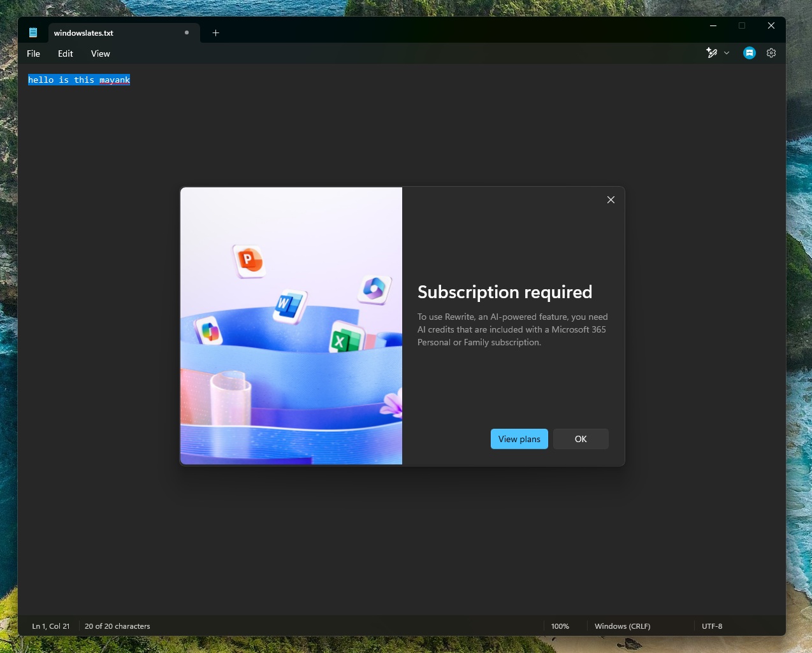
Task: Click the UTF-8 encoding indicator
Action: [712, 626]
